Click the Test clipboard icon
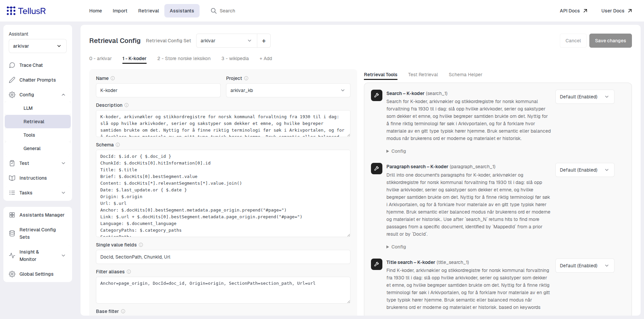Screen dimensions: 644x319 [x=12, y=163]
